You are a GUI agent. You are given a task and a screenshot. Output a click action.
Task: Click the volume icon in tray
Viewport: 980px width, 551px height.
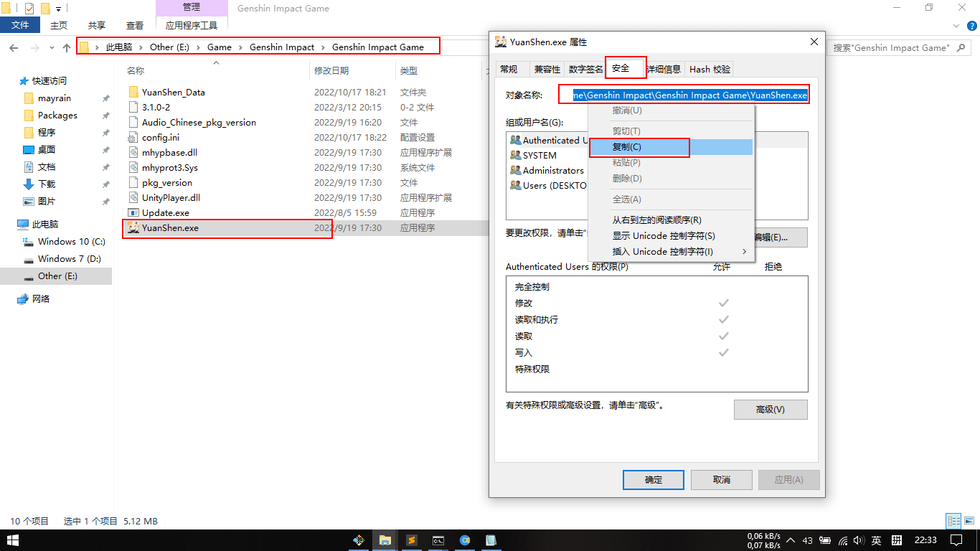click(x=859, y=540)
